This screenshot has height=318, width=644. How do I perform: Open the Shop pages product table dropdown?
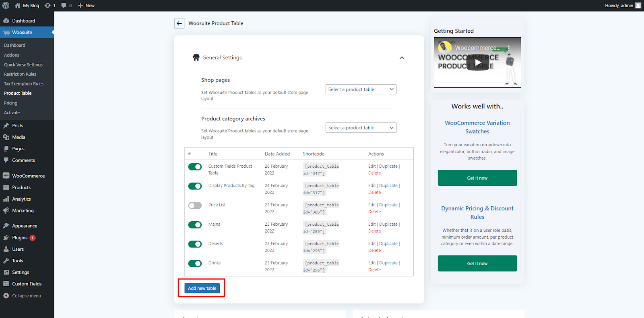tap(361, 89)
